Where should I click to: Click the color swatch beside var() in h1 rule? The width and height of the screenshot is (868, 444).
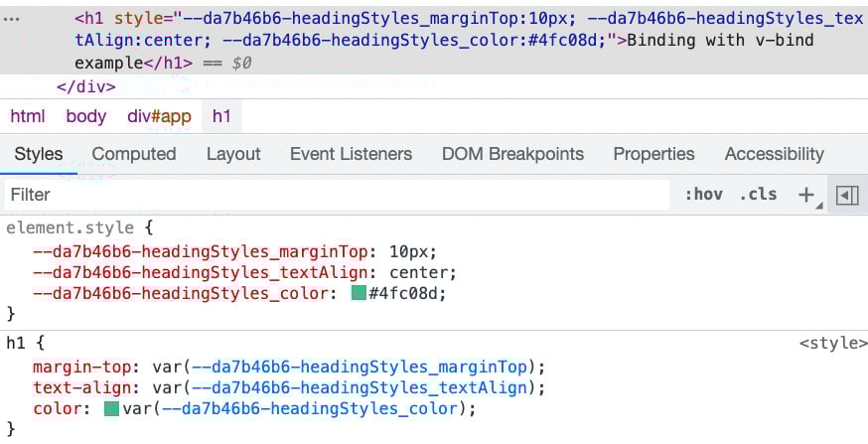(x=112, y=409)
